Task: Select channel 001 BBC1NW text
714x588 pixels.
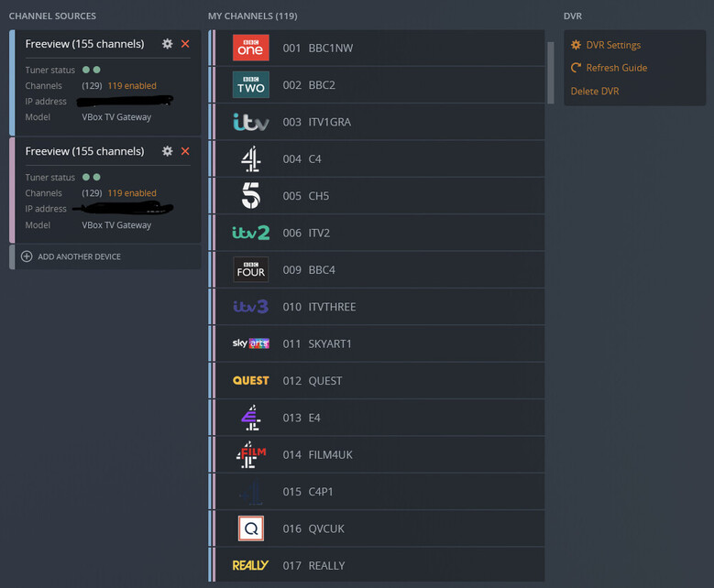Action: pos(317,49)
